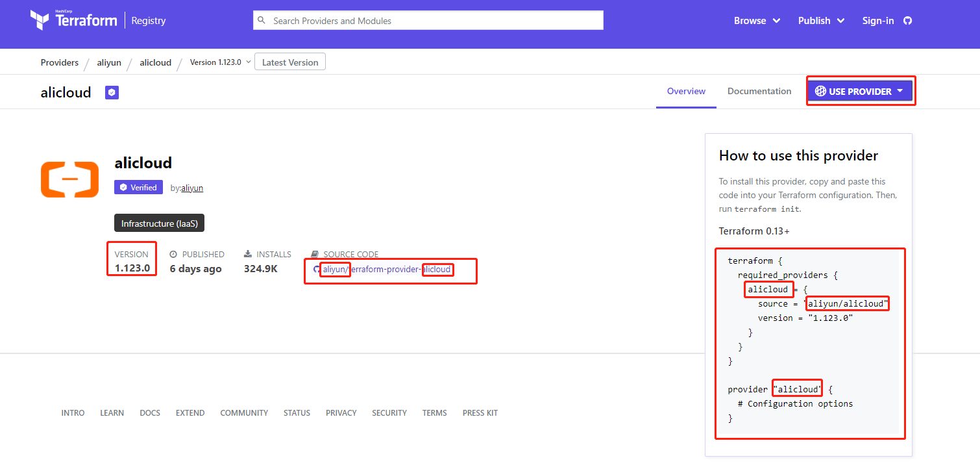980x469 pixels.
Task: Click the Verified badge
Action: (138, 187)
